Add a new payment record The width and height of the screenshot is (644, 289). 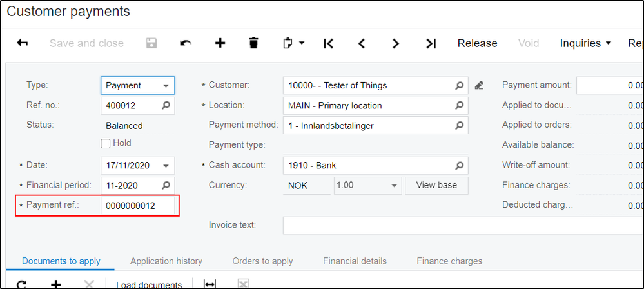click(220, 43)
